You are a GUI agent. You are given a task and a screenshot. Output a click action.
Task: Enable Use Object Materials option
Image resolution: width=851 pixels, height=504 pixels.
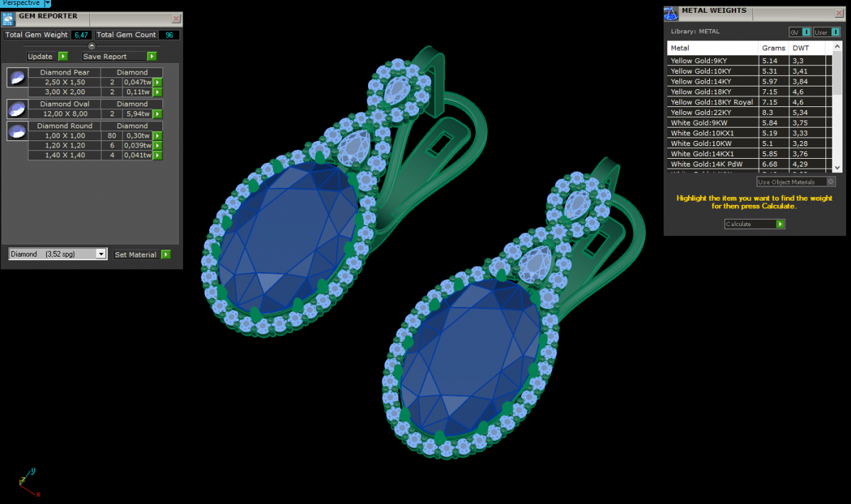tap(831, 182)
